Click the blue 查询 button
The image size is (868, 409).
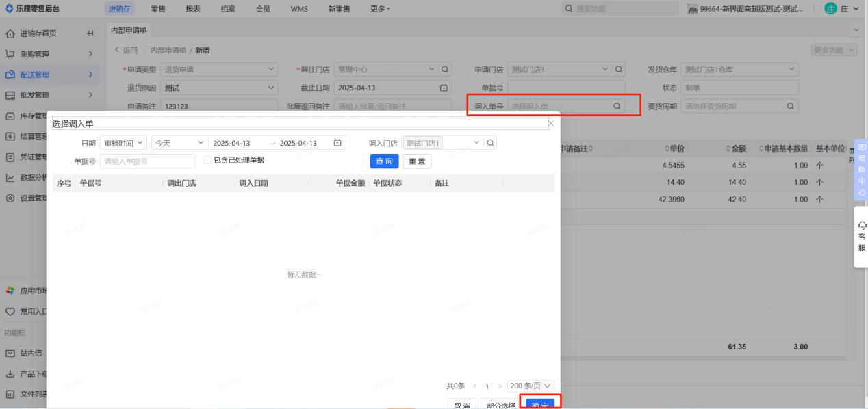coord(384,161)
